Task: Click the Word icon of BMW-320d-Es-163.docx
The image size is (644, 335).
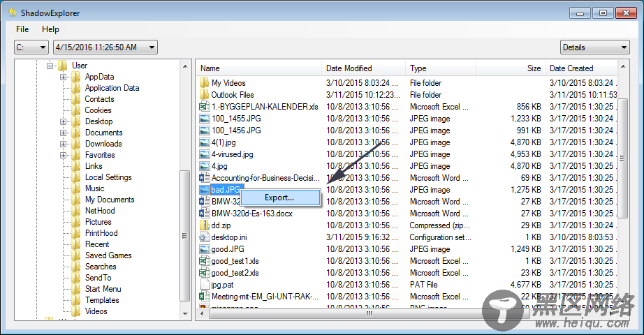Action: [x=204, y=214]
